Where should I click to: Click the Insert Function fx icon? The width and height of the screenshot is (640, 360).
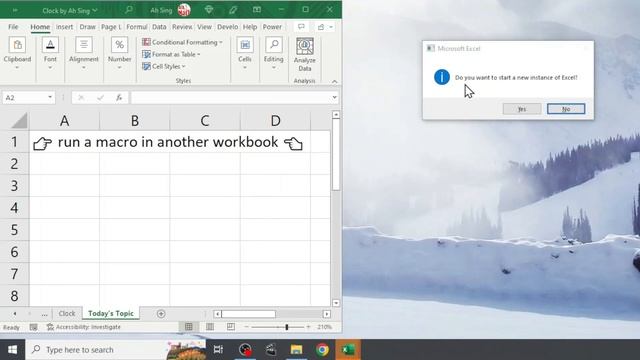[x=119, y=98]
